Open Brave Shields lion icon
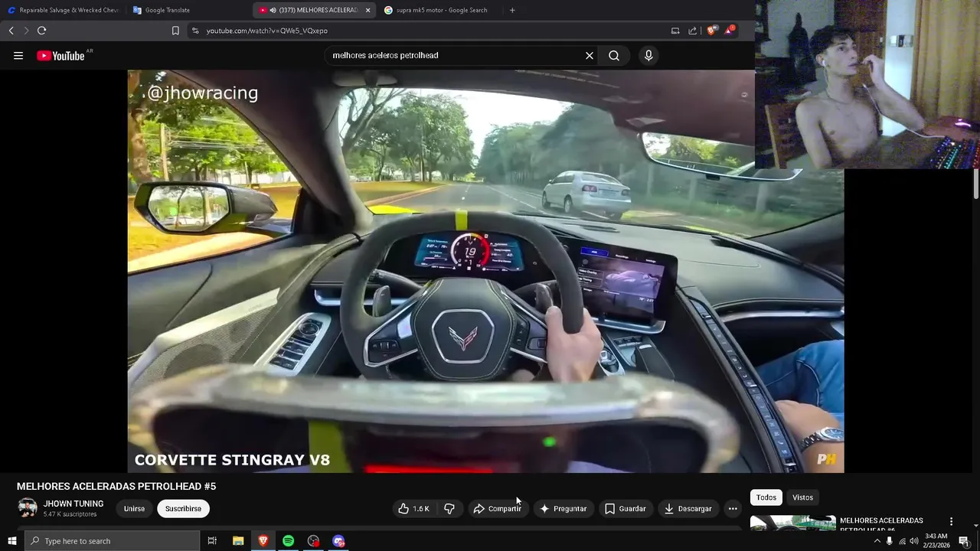Image resolution: width=980 pixels, height=551 pixels. 711,31
